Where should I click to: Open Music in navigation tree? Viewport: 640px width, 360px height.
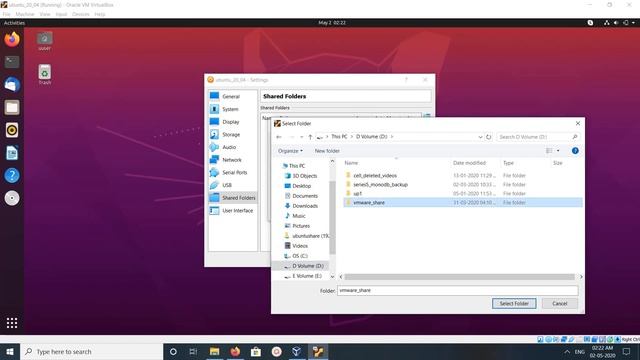(x=299, y=216)
